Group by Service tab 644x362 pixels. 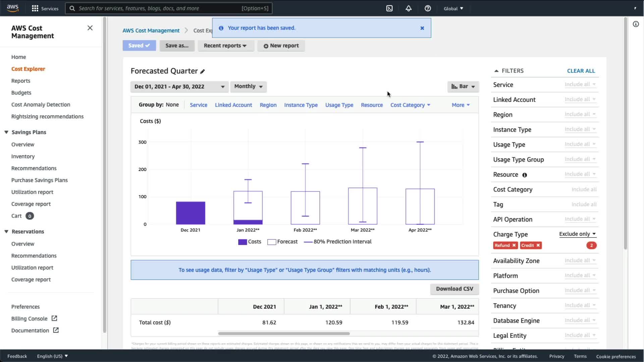[x=198, y=105]
